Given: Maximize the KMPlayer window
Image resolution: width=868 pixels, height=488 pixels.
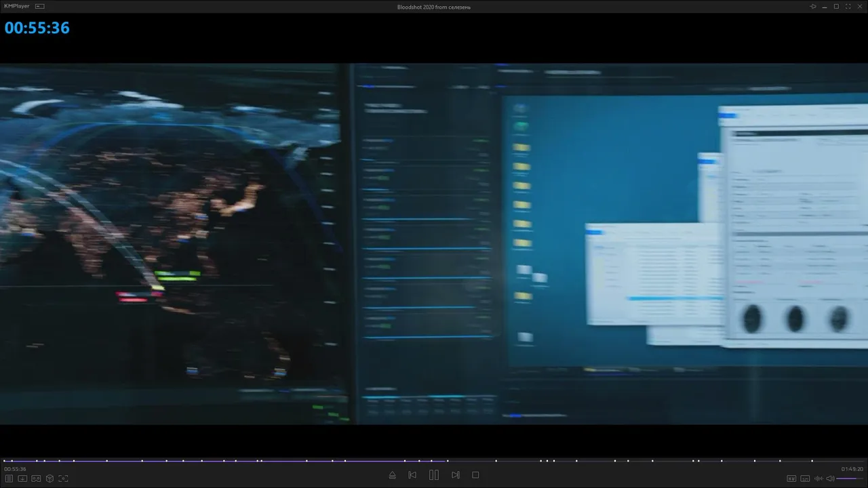Looking at the screenshot, I should click(x=836, y=6).
